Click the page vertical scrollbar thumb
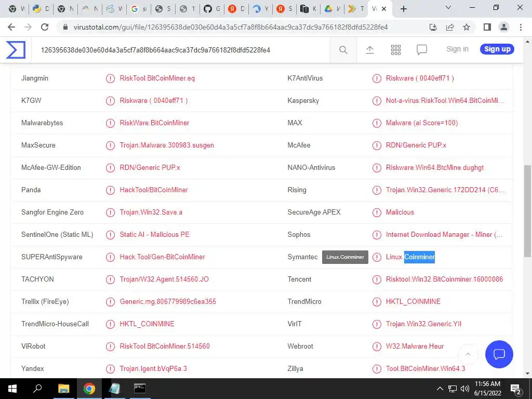 pyautogui.click(x=527, y=211)
